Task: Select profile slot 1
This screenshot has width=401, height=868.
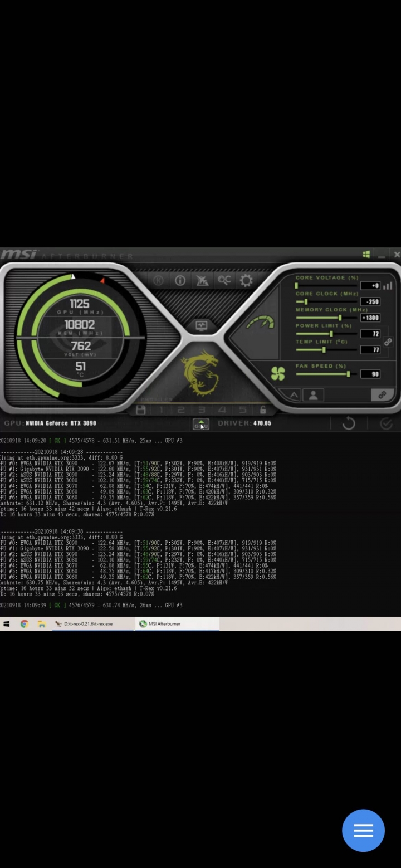Action: (x=162, y=410)
